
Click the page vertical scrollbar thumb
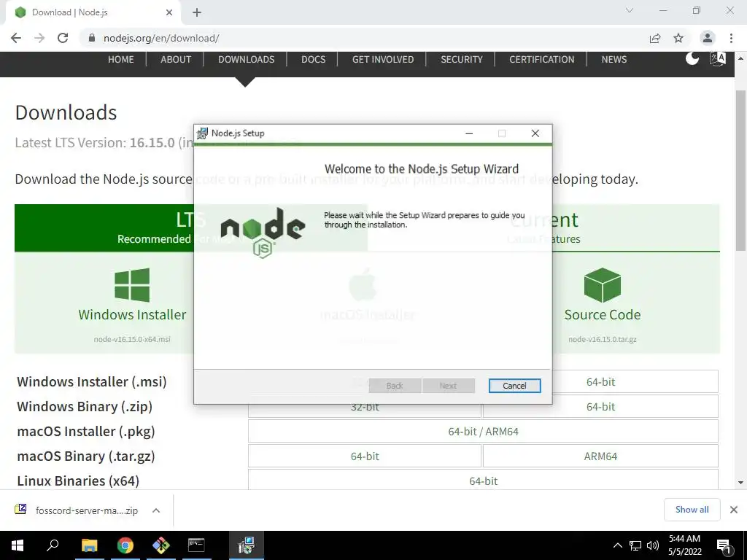tap(741, 170)
